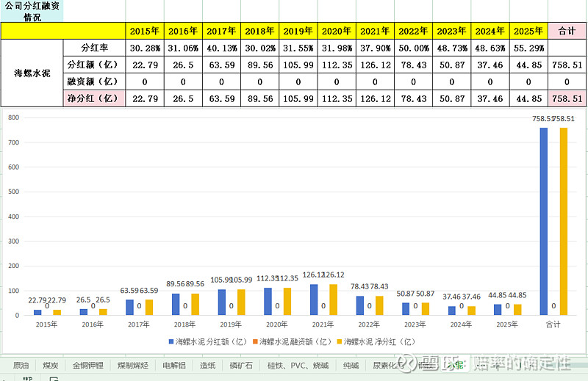
Task: Click the 50.00% dividend rate cell
Action: click(413, 48)
